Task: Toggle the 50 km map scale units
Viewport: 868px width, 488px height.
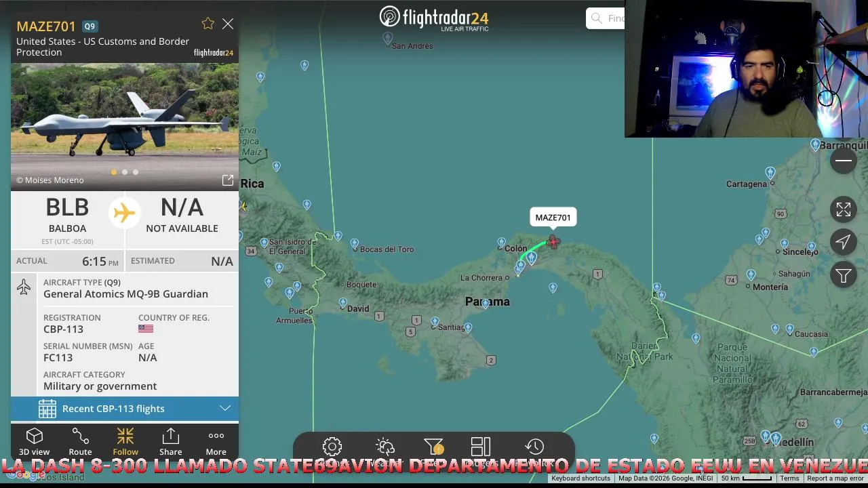Action: click(x=746, y=479)
